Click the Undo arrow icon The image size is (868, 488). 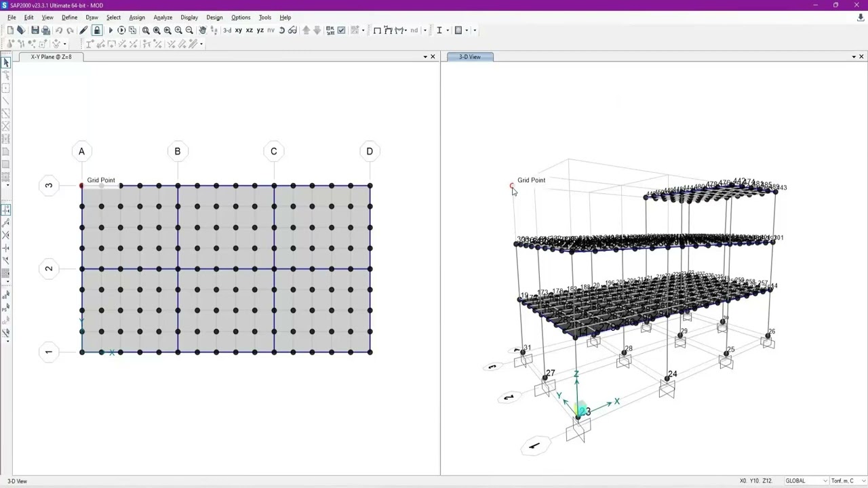pyautogui.click(x=58, y=30)
